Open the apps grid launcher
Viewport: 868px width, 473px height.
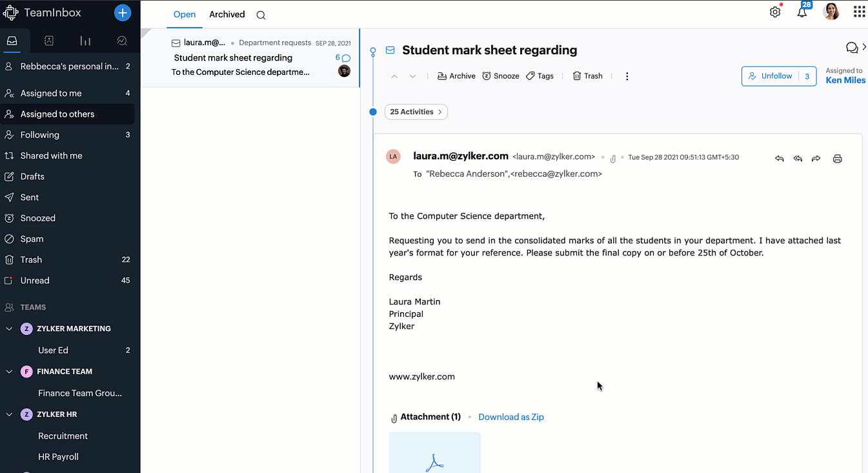point(859,12)
